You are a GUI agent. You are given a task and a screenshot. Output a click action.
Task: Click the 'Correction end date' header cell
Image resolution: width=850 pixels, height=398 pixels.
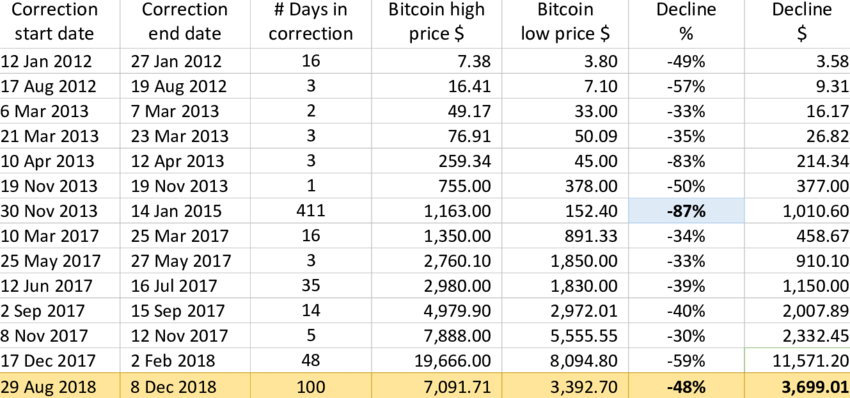185,24
